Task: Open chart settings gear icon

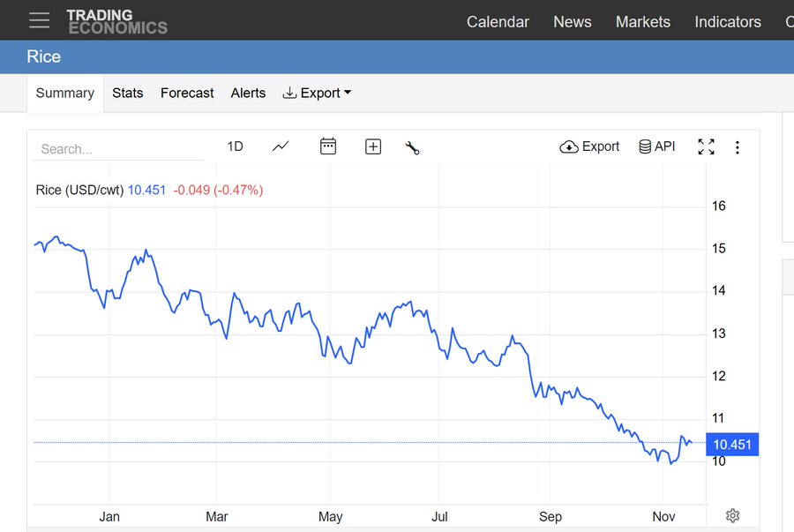Action: tap(732, 516)
